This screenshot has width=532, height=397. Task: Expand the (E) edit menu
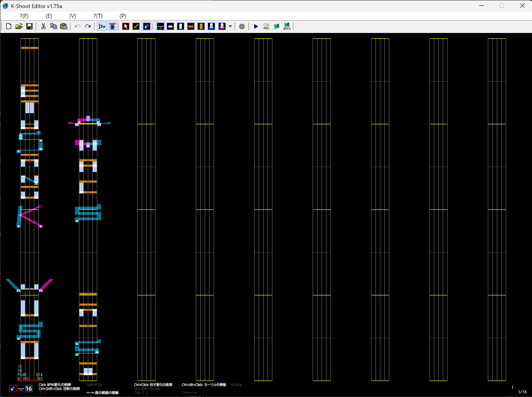tap(49, 16)
